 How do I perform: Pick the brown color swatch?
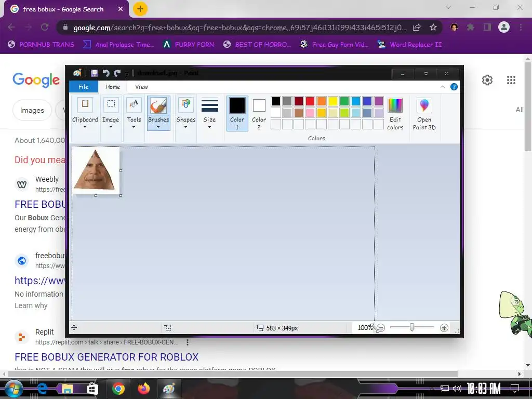[x=299, y=113]
